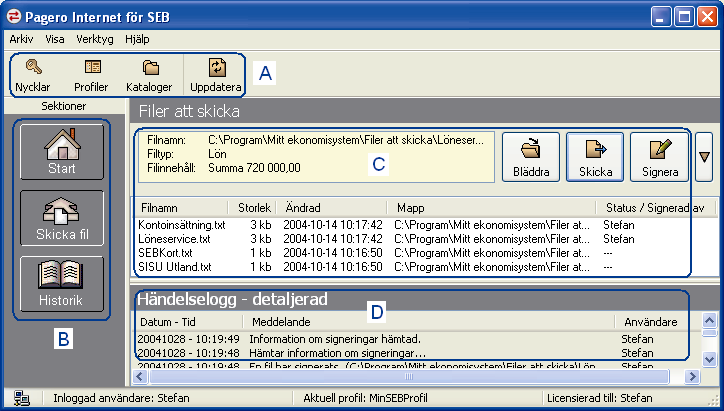This screenshot has height=411, width=724.
Task: Open the Historik section
Action: pos(62,284)
